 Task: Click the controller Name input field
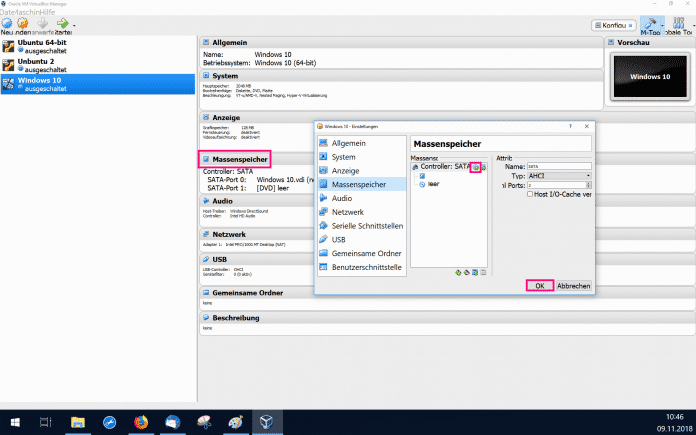pos(558,166)
